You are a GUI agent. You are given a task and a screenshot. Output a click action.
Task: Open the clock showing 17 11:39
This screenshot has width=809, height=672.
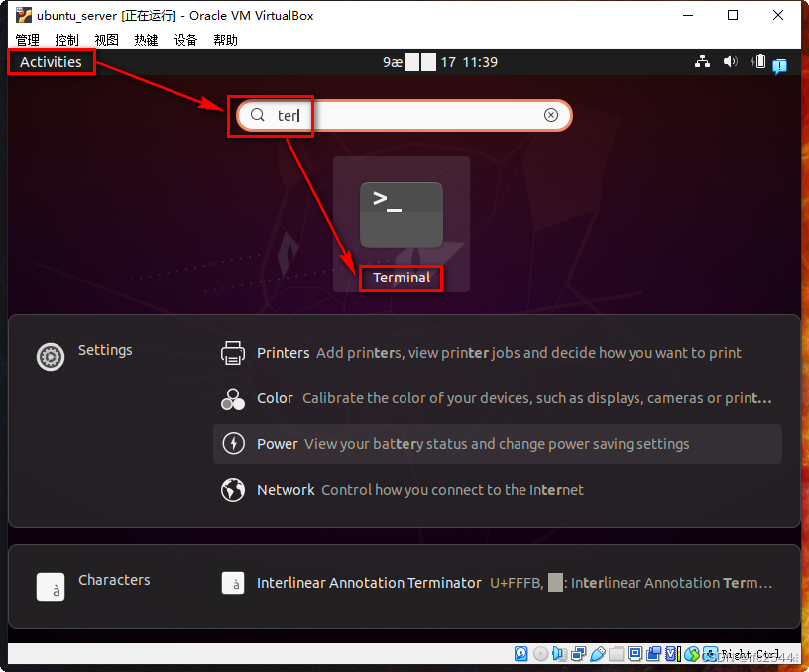click(x=440, y=62)
